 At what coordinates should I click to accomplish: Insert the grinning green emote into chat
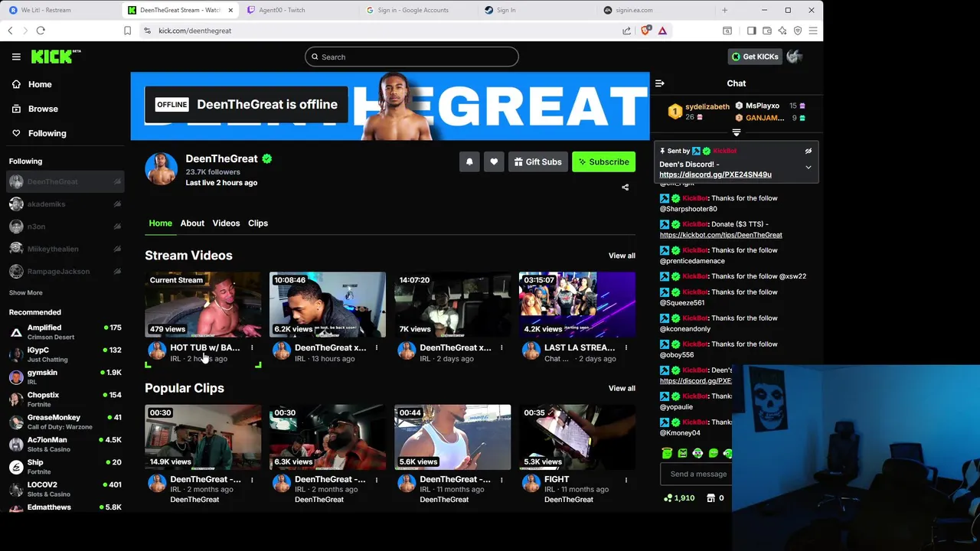[713, 453]
